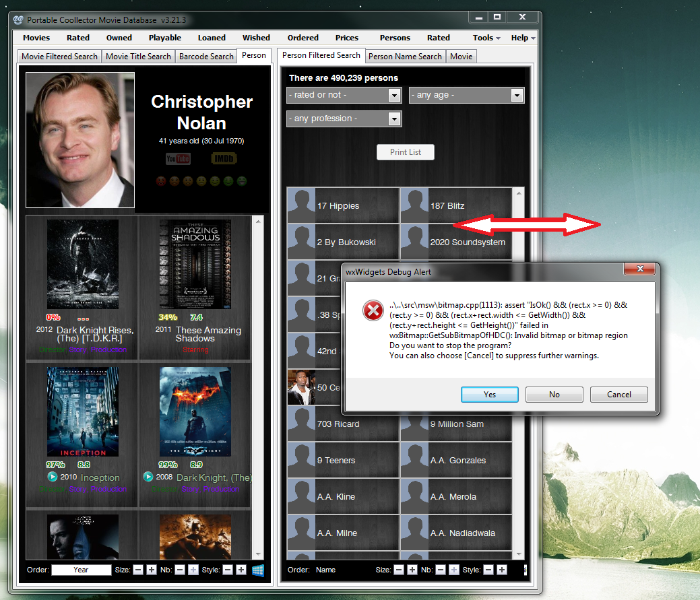This screenshot has width=700, height=600.
Task: Increase Style in movie list panel
Action: (241, 570)
